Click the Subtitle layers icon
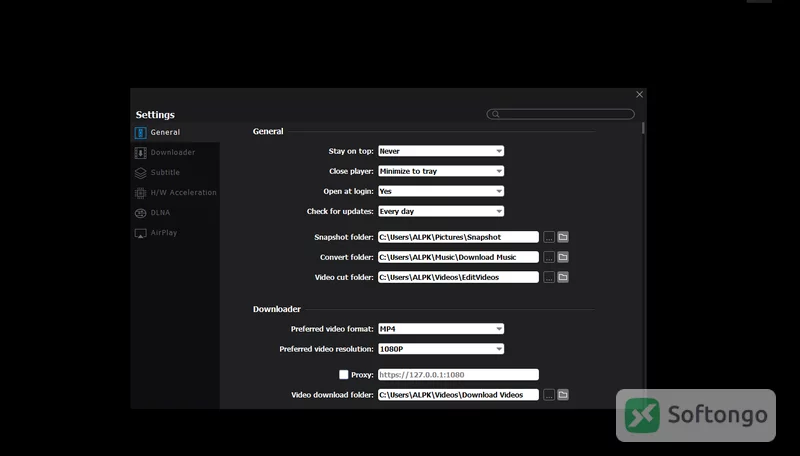 (140, 173)
